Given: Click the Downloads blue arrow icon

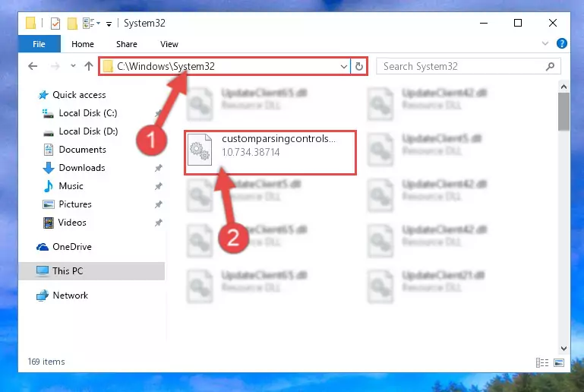Looking at the screenshot, I should point(49,168).
